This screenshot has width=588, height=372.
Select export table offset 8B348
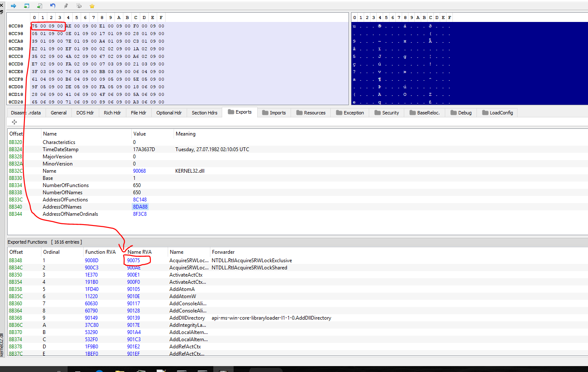16,261
